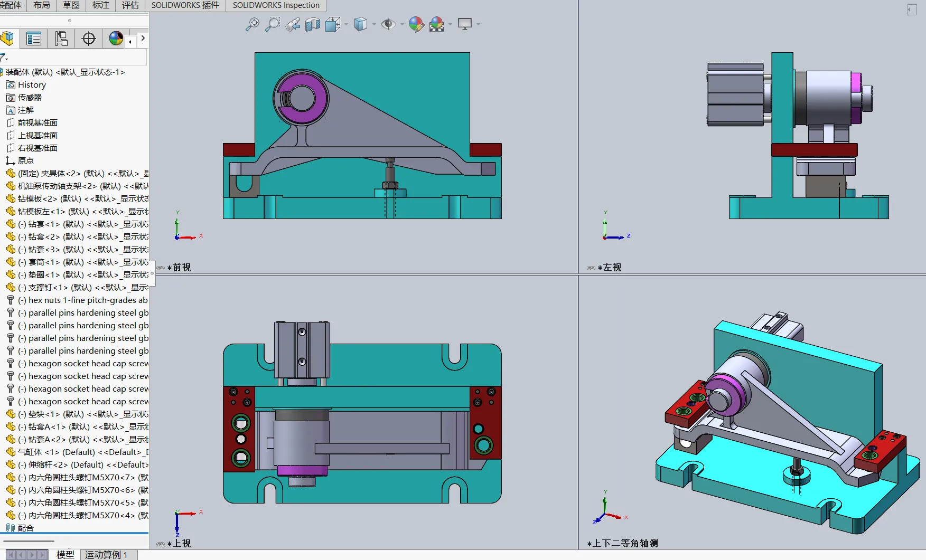
Task: Click the tab scroll arrows at bottom left
Action: coord(26,555)
